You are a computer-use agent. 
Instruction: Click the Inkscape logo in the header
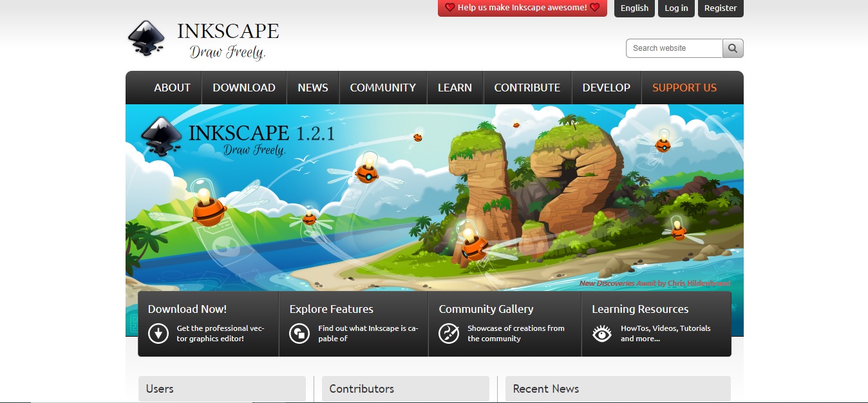tap(147, 38)
